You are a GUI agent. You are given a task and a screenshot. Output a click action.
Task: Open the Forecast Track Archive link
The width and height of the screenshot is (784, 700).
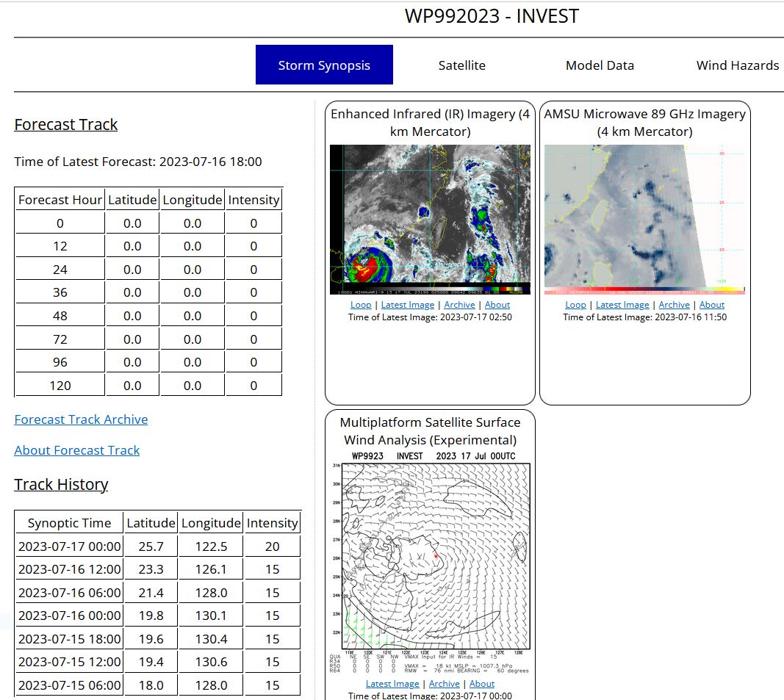pyautogui.click(x=81, y=419)
